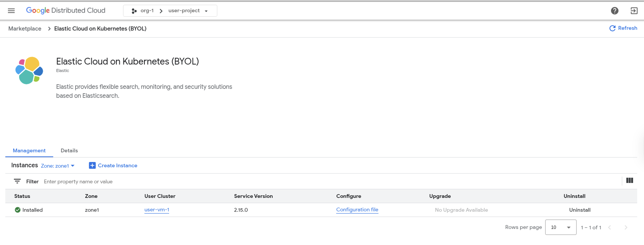Click the Elastic colorful logo
Image resolution: width=644 pixels, height=245 pixels.
29,70
